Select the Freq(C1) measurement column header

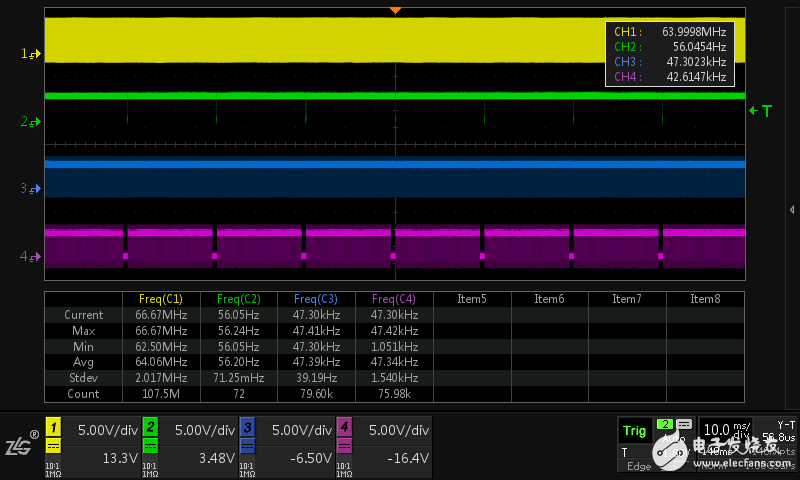pos(159,299)
